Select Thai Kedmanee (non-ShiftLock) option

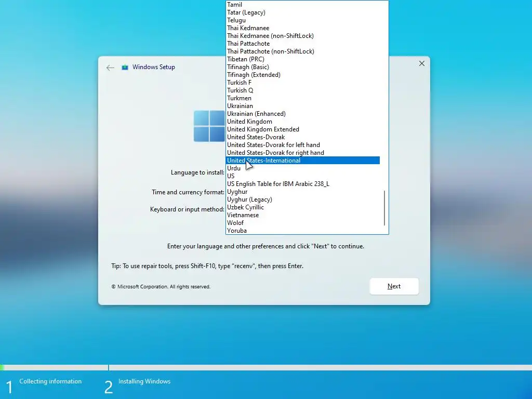pyautogui.click(x=303, y=36)
